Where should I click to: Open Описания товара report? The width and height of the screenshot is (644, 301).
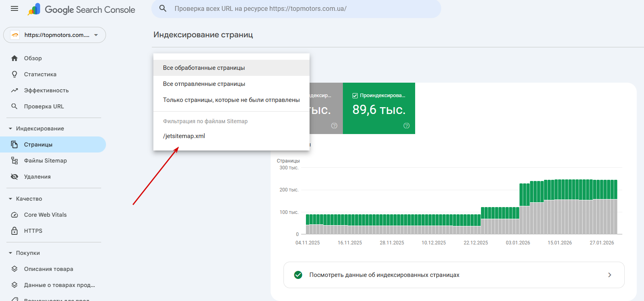tap(53, 269)
